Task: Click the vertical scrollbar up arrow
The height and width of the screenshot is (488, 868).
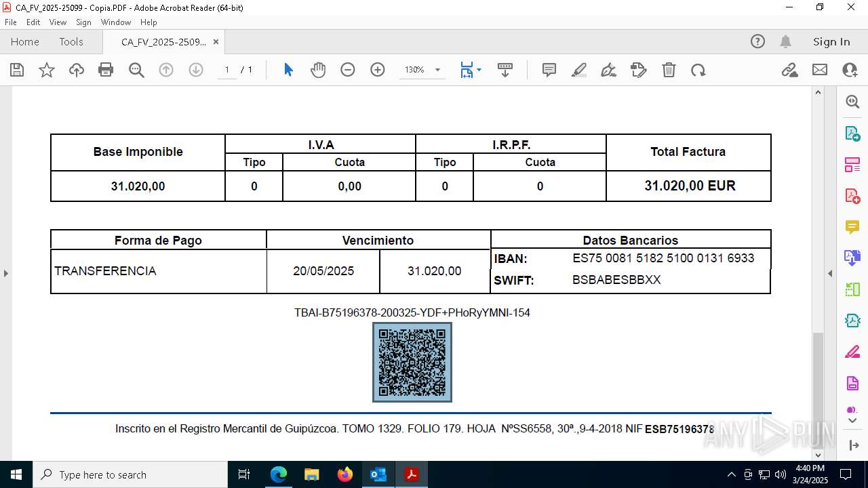Action: coord(818,92)
